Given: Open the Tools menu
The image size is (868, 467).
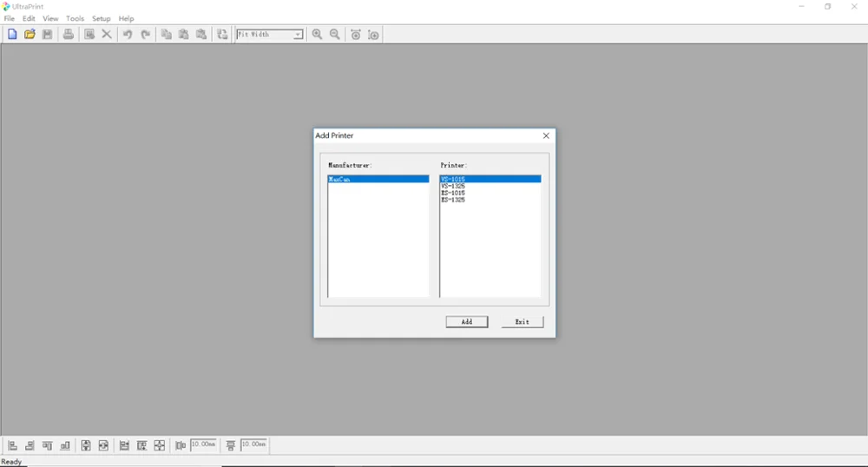Looking at the screenshot, I should coord(75,18).
